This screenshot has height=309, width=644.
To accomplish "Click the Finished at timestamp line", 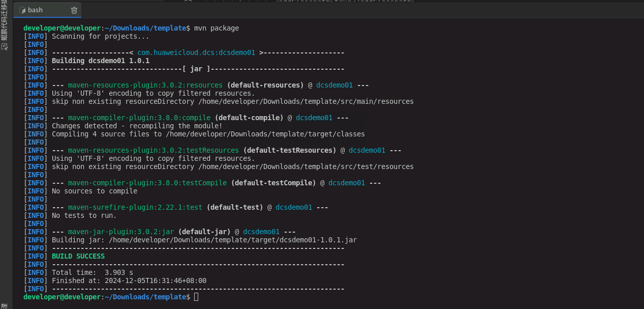I will click(129, 280).
